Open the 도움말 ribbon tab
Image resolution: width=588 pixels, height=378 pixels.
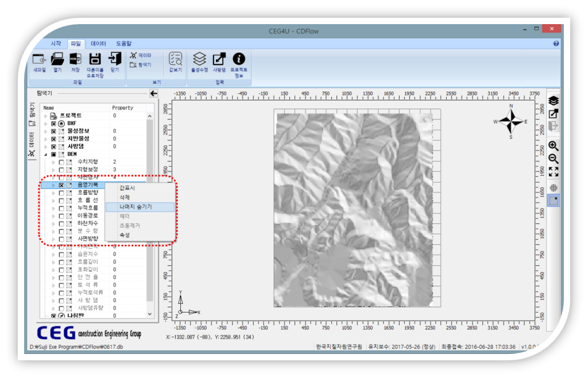124,44
